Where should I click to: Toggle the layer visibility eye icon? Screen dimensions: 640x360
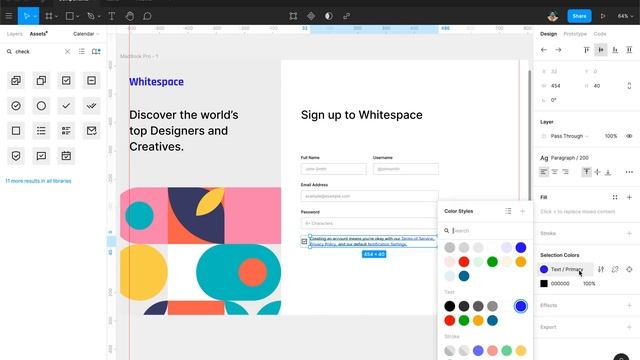[x=629, y=136]
